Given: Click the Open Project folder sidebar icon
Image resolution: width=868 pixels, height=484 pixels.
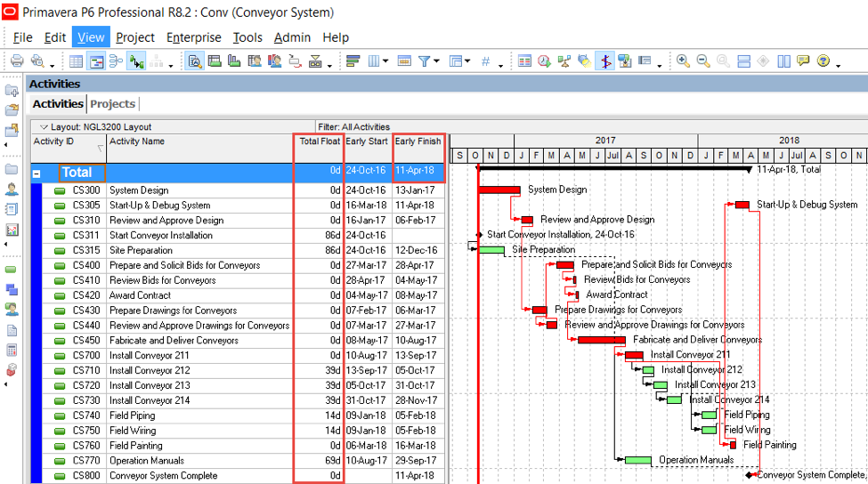Looking at the screenshot, I should tap(11, 110).
